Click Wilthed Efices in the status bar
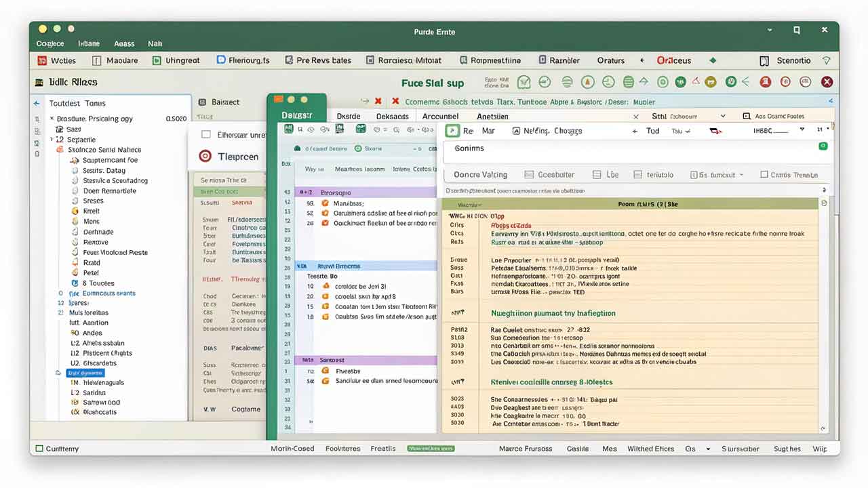 tap(650, 449)
